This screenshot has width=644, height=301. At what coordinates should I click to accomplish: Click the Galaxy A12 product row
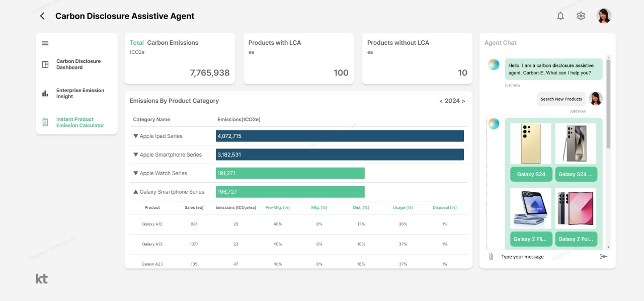coord(298,224)
